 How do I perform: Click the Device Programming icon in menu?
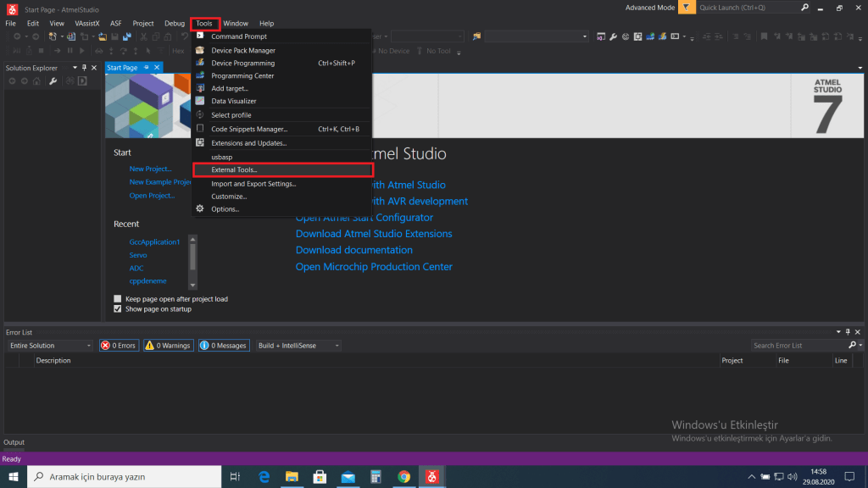(x=200, y=64)
